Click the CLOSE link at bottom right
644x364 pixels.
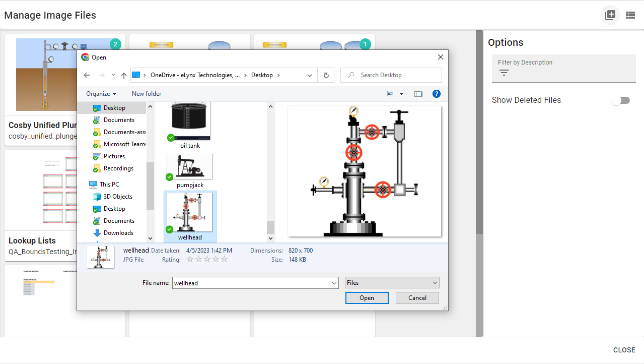(x=624, y=349)
